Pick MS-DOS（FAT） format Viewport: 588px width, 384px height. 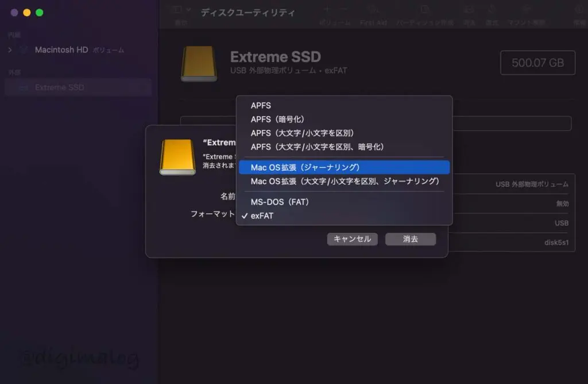[344, 202]
